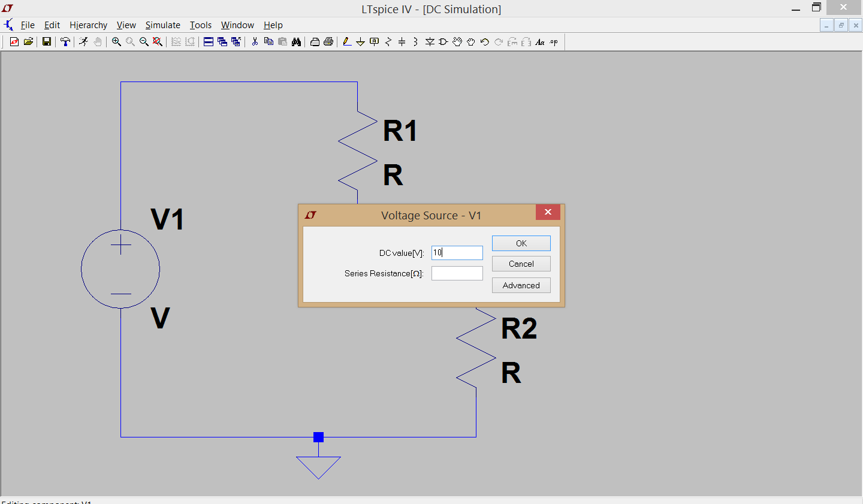Open a file with the folder icon

(28, 42)
